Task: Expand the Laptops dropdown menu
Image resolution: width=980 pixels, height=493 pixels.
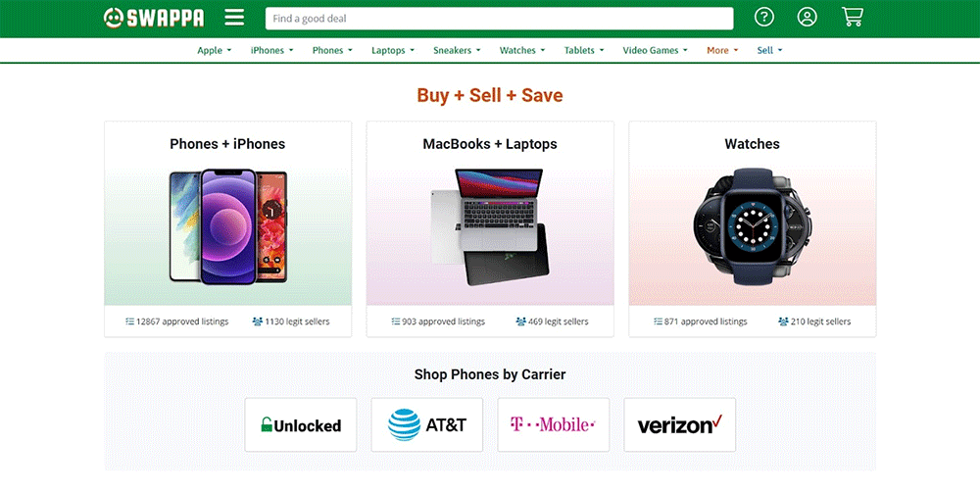Action: (x=393, y=51)
